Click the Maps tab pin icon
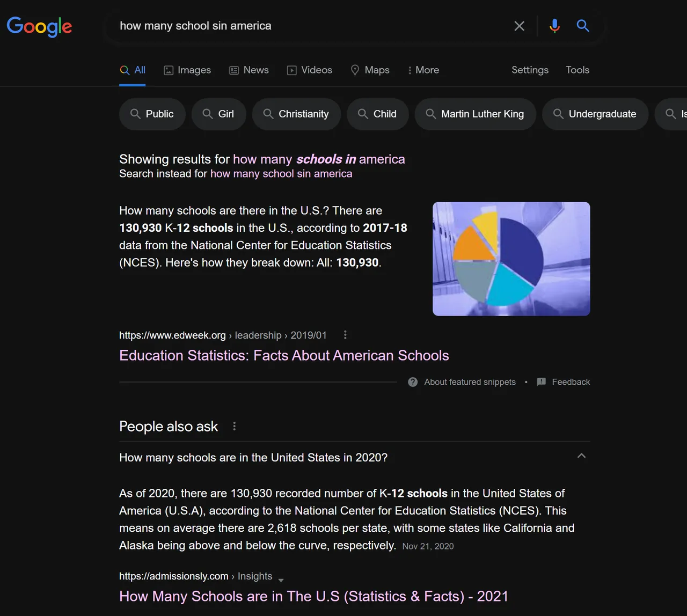687x616 pixels. (355, 70)
